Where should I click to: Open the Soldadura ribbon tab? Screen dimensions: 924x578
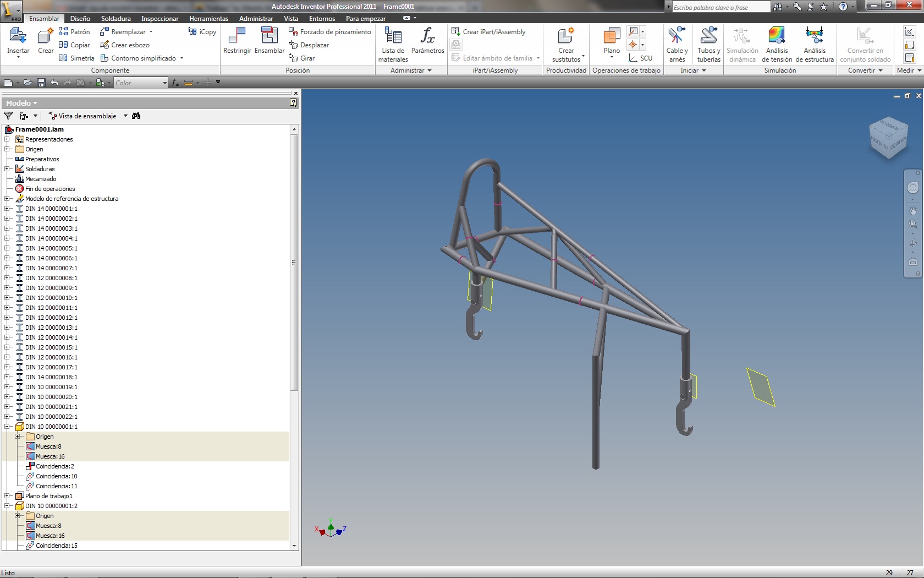click(x=116, y=18)
